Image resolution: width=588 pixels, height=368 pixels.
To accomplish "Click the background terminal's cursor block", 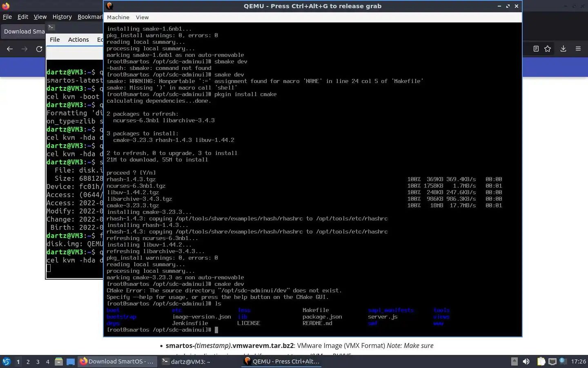I will pos(49,268).
